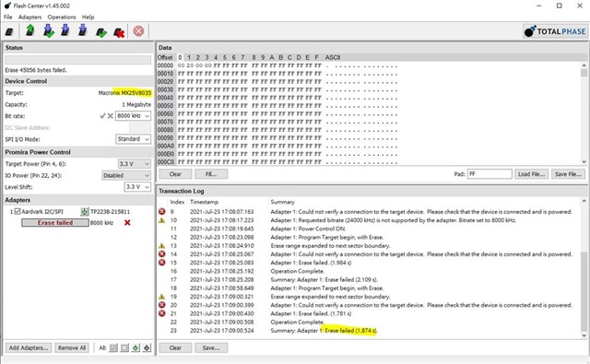Click the 'Erase 45056 bytes failed.' status text
590x364 pixels.
point(36,70)
